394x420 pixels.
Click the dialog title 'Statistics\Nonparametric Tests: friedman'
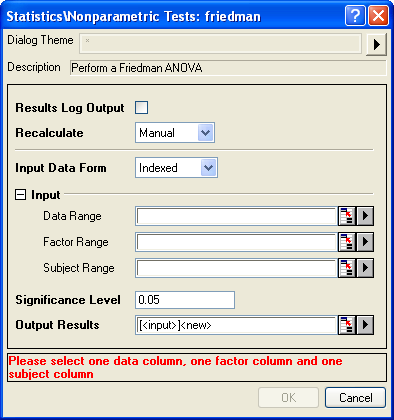pos(134,16)
